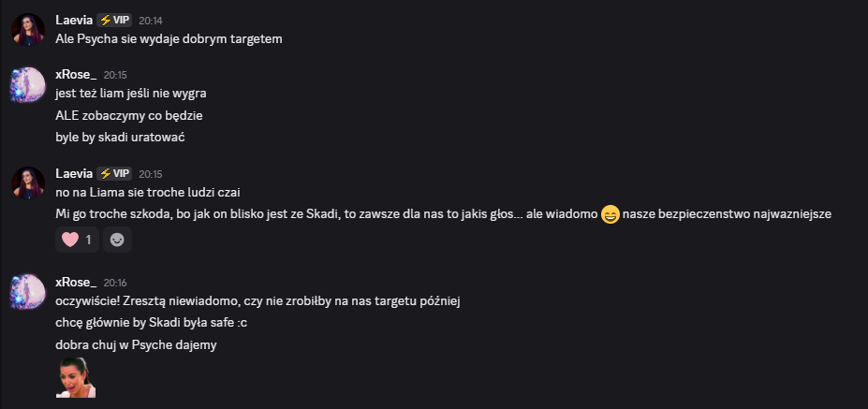The image size is (868, 409).
Task: Click the VIP badge on Laevia's 20:14 message
Action: (114, 20)
